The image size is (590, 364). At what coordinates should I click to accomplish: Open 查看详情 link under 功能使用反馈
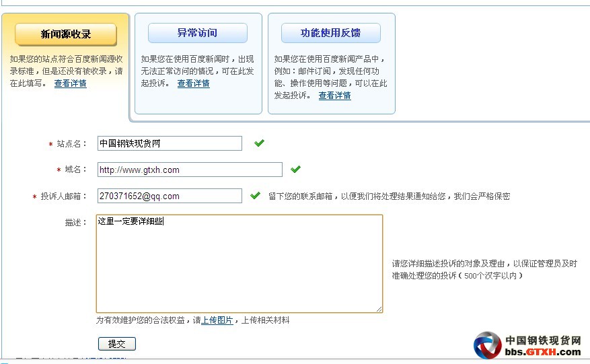coord(334,96)
